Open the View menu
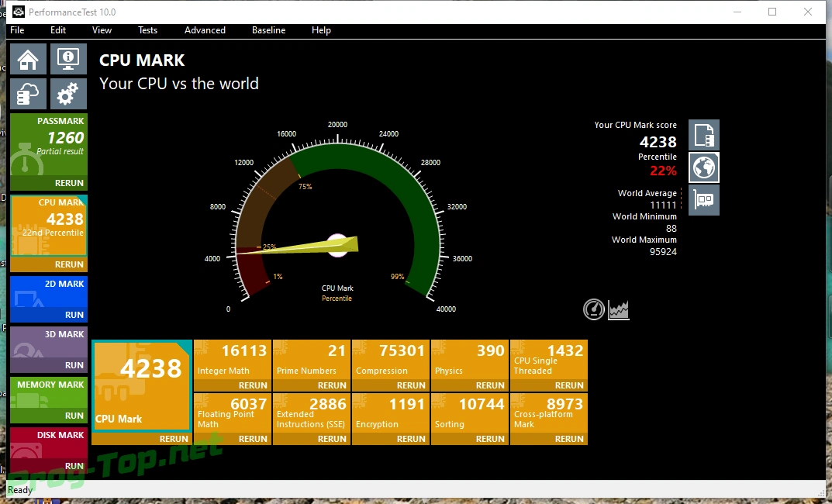 point(102,30)
